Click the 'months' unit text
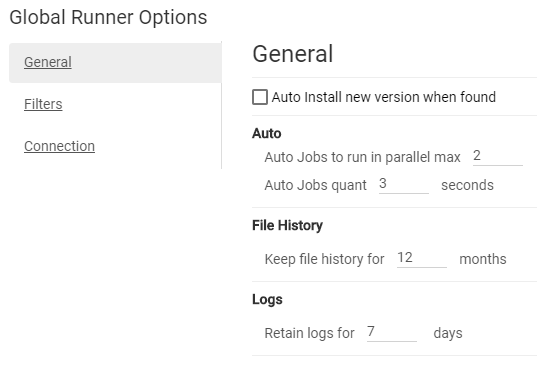Viewport: 537px width, 373px height. coord(483,259)
